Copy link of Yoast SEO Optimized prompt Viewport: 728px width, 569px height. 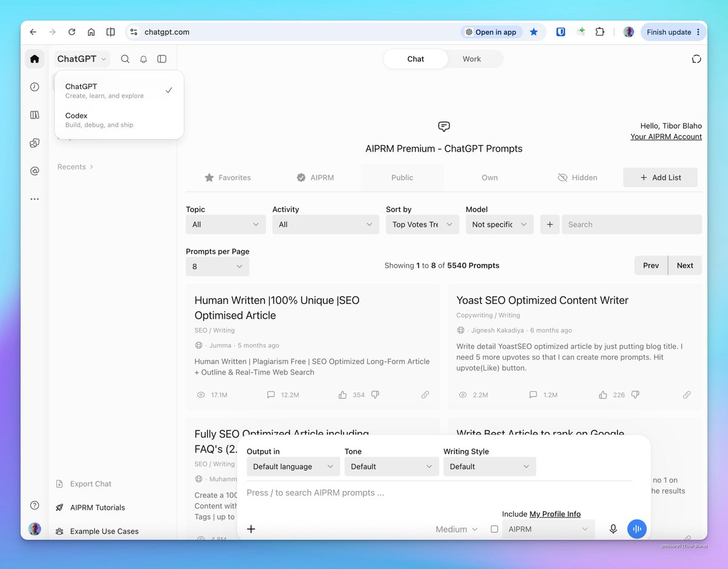[687, 395]
